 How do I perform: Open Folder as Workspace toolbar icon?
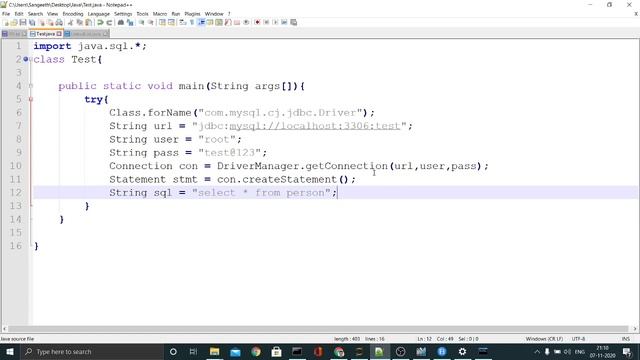pos(237,22)
